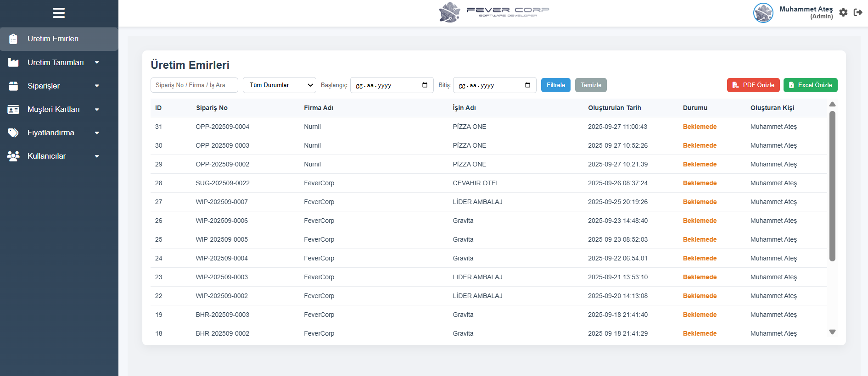Screen dimensions: 868x376
Task: Expand the Kullanıcılar submenu arrow
Action: [x=97, y=156]
